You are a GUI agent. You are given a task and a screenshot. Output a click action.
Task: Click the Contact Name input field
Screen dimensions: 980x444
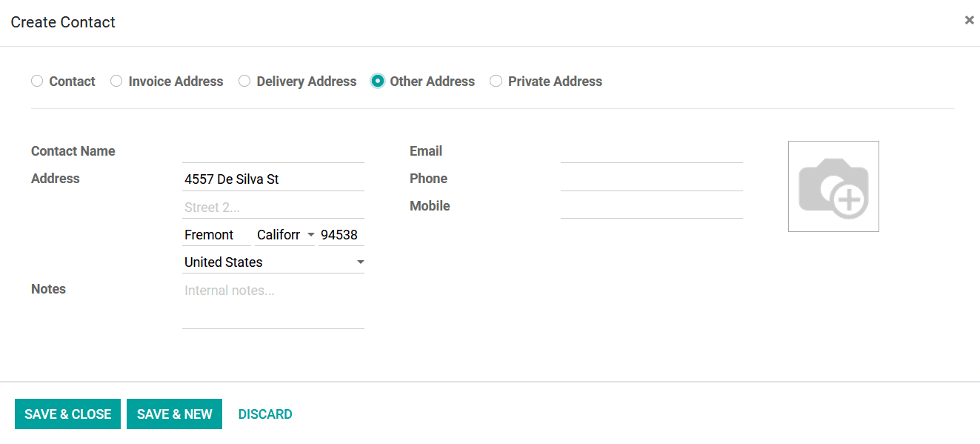point(273,151)
